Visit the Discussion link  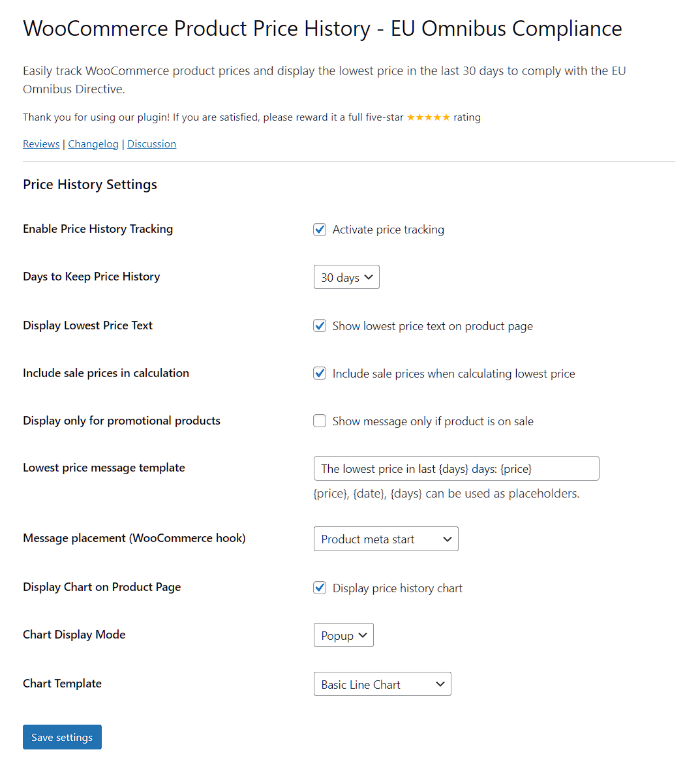point(151,144)
